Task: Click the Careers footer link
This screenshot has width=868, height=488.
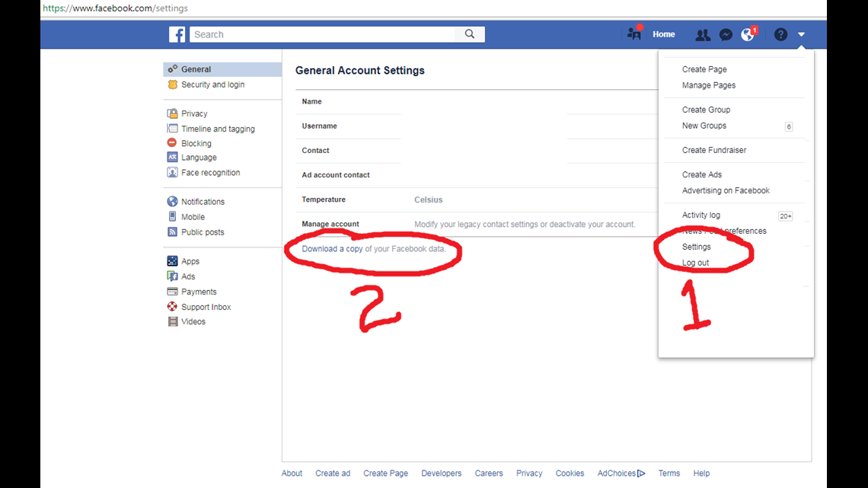Action: click(x=489, y=473)
